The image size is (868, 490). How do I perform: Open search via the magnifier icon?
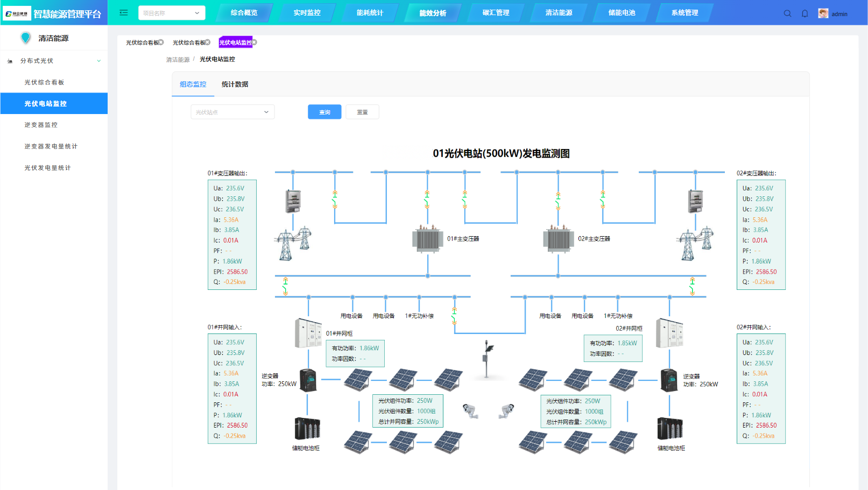787,13
